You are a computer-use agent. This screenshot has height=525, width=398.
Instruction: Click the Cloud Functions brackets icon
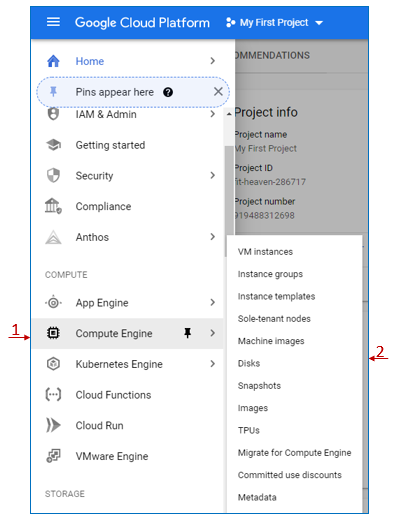53,394
